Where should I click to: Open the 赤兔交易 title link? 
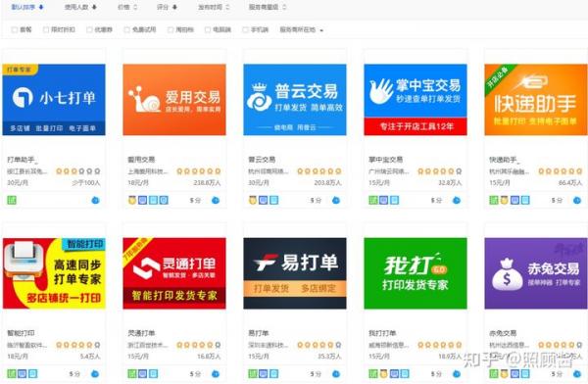click(x=503, y=333)
